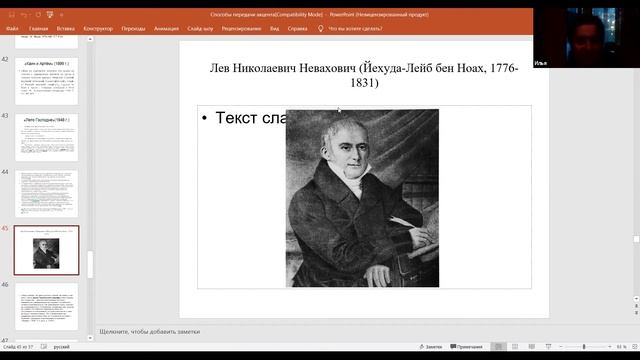Start Slide Show from status bar icon
This screenshot has width=640, height=360.
[x=548, y=347]
